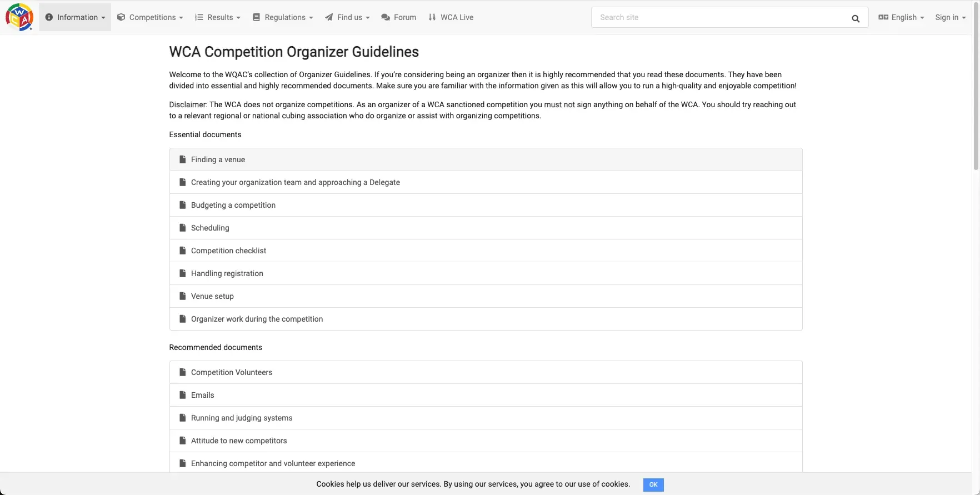Click the Forum speech bubbles icon

point(386,17)
